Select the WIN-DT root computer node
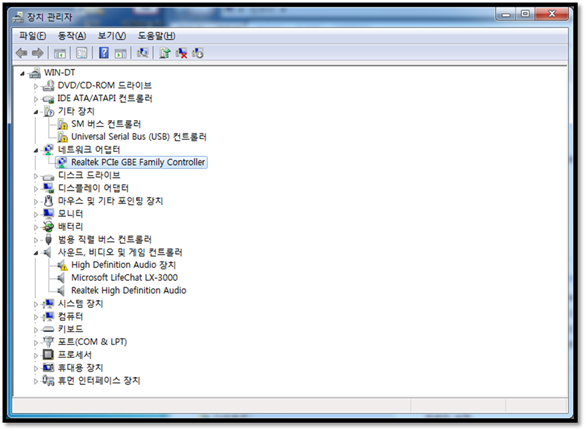 coord(59,73)
